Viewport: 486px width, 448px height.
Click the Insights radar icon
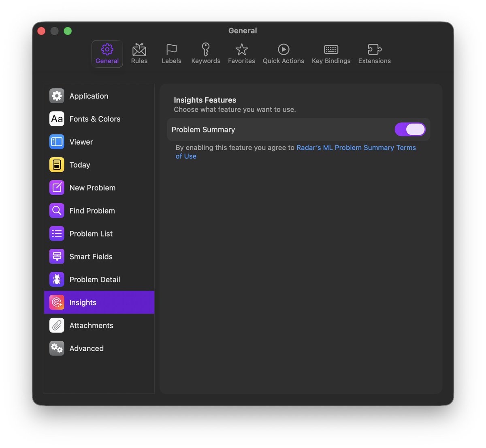tap(57, 303)
